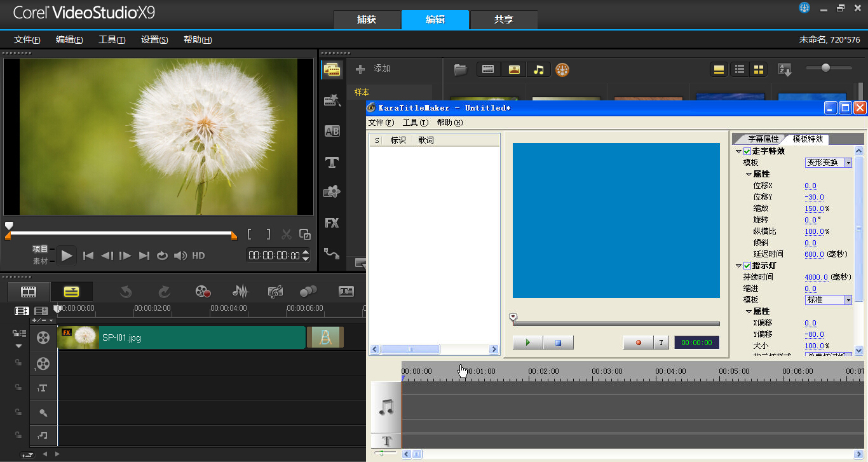Open the Subtitle Editor icon
This screenshot has width=868, height=462.
click(346, 292)
